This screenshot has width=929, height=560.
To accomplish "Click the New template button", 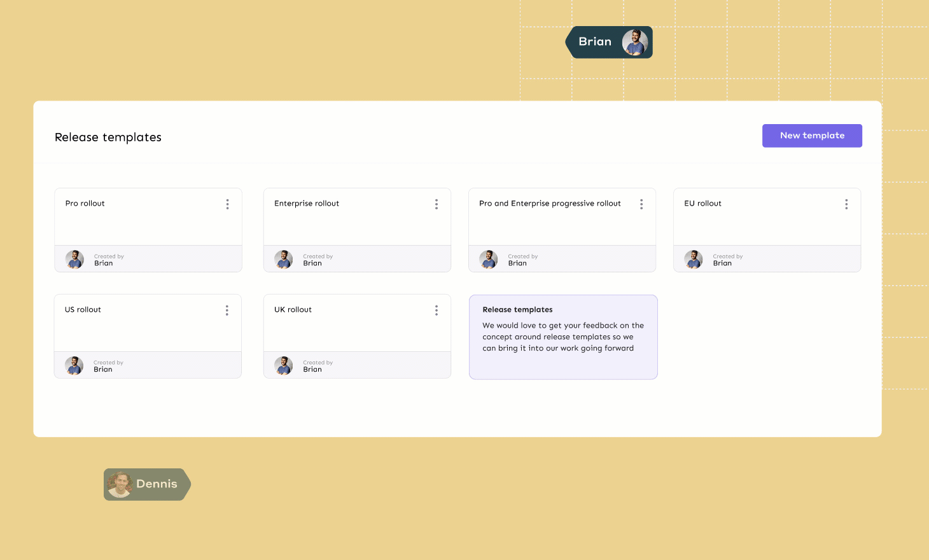I will [x=812, y=136].
